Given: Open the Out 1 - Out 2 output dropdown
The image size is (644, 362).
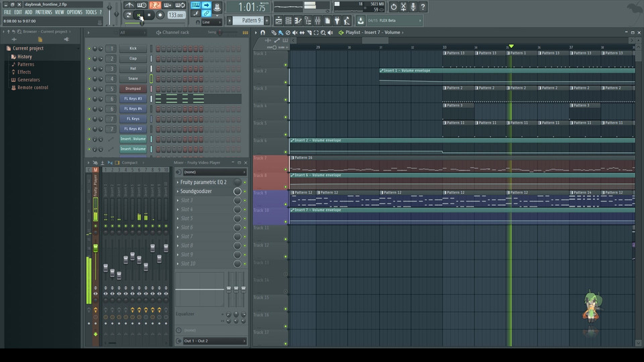Looking at the screenshot, I should [x=215, y=341].
